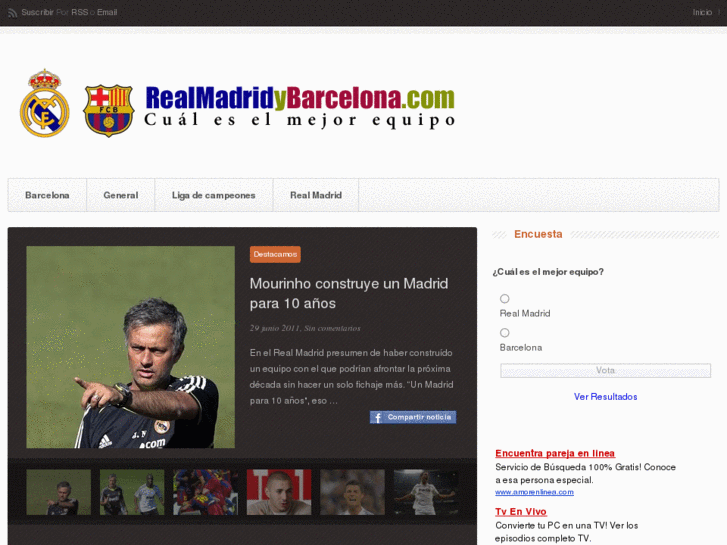Open the Barcelona menu tab
Screen dimensions: 727x545
click(x=47, y=195)
